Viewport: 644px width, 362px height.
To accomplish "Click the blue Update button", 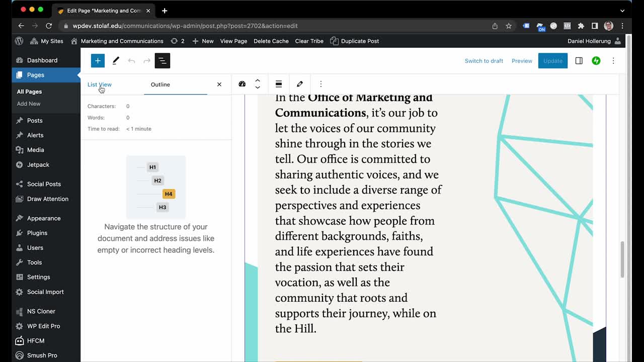I will [553, 61].
